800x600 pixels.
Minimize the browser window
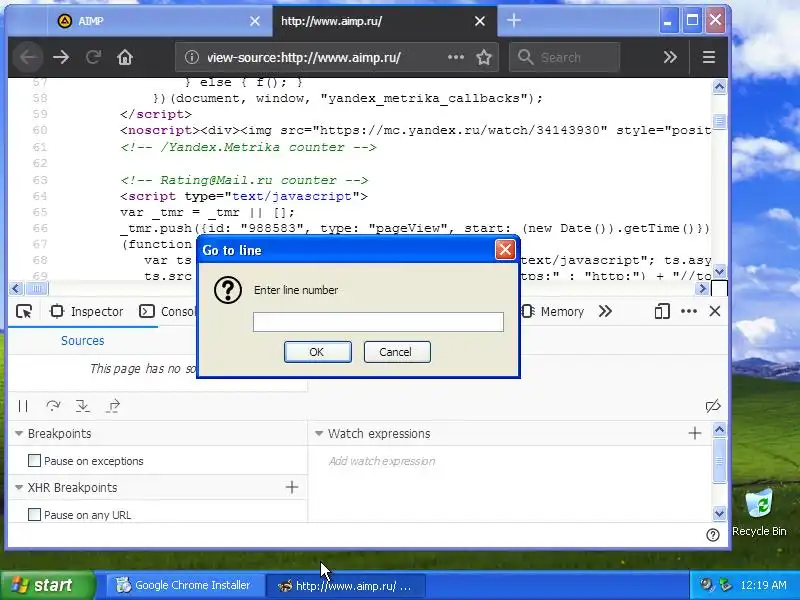(667, 20)
